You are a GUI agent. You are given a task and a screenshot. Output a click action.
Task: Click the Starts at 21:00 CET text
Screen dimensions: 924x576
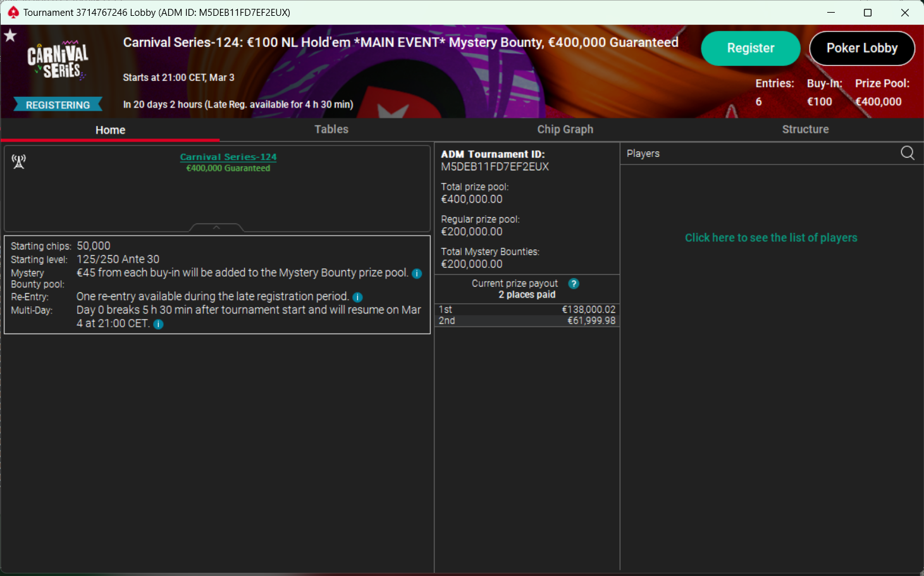178,78
